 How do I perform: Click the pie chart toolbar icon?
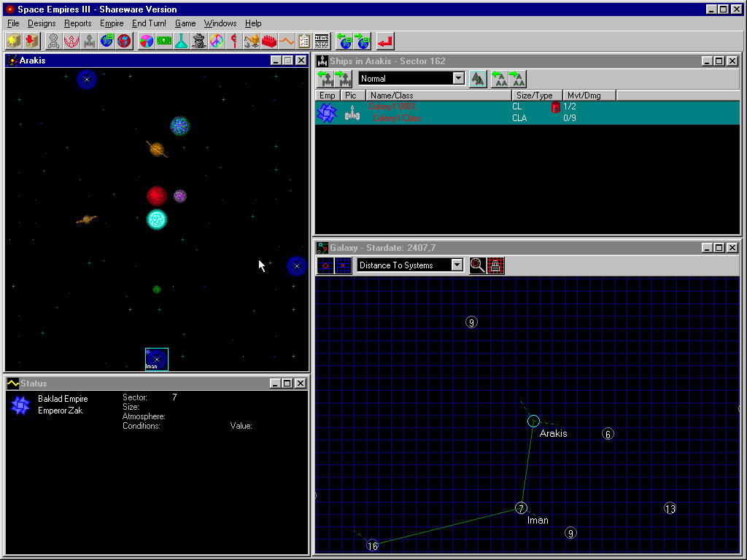[x=146, y=41]
